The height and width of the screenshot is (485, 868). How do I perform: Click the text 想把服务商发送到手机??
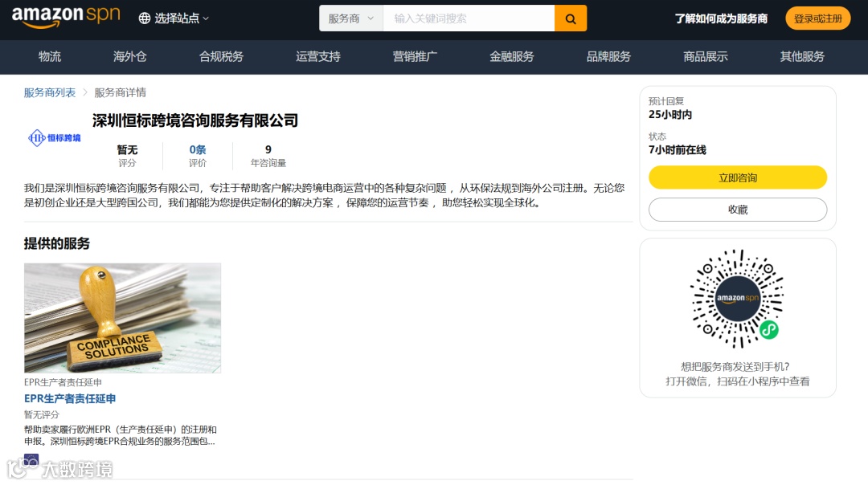coord(735,367)
